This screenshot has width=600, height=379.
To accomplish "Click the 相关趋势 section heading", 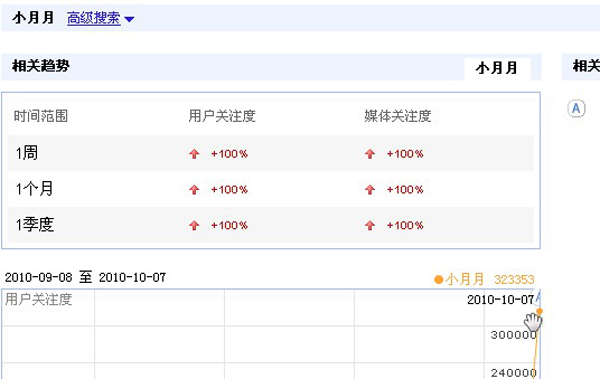I will (41, 66).
